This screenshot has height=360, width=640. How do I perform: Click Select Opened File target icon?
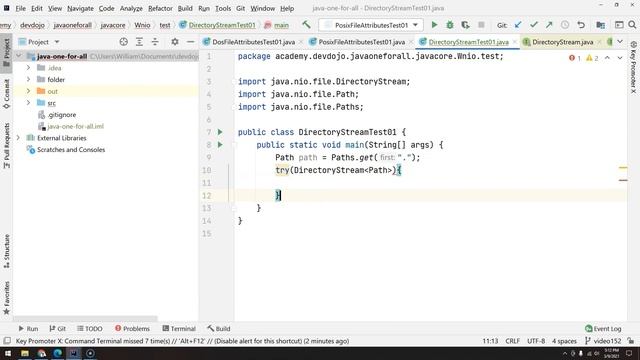(124, 42)
